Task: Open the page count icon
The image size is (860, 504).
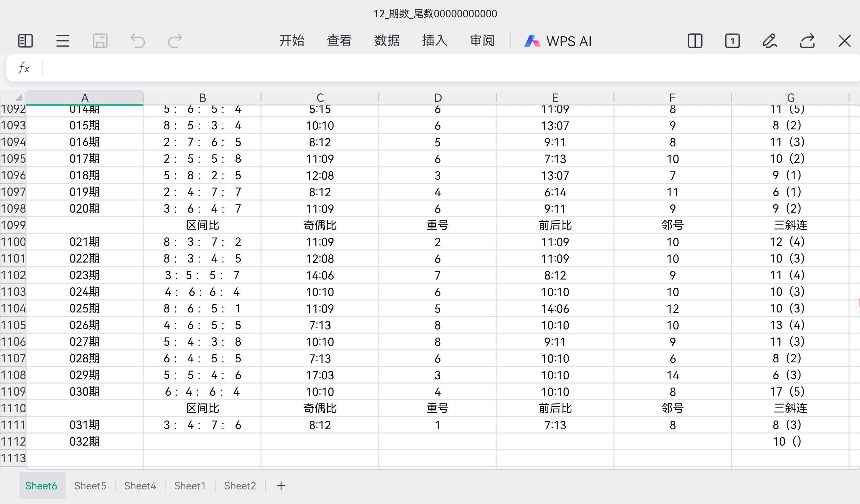Action: click(x=733, y=41)
